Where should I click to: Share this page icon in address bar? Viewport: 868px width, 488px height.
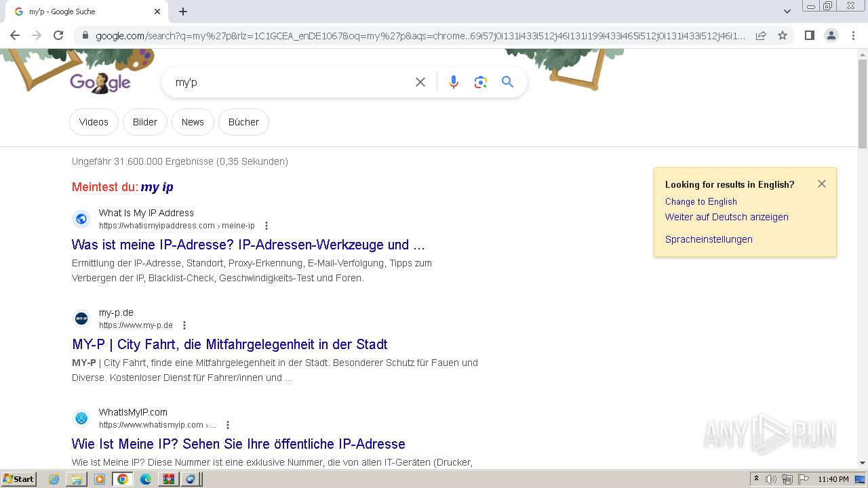[x=761, y=35]
